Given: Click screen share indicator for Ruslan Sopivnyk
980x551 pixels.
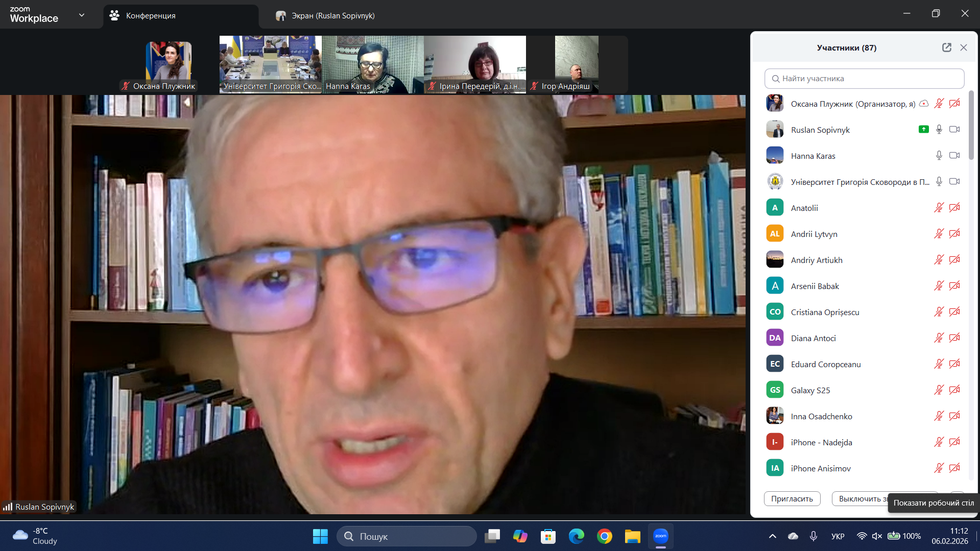Looking at the screenshot, I should [x=923, y=130].
